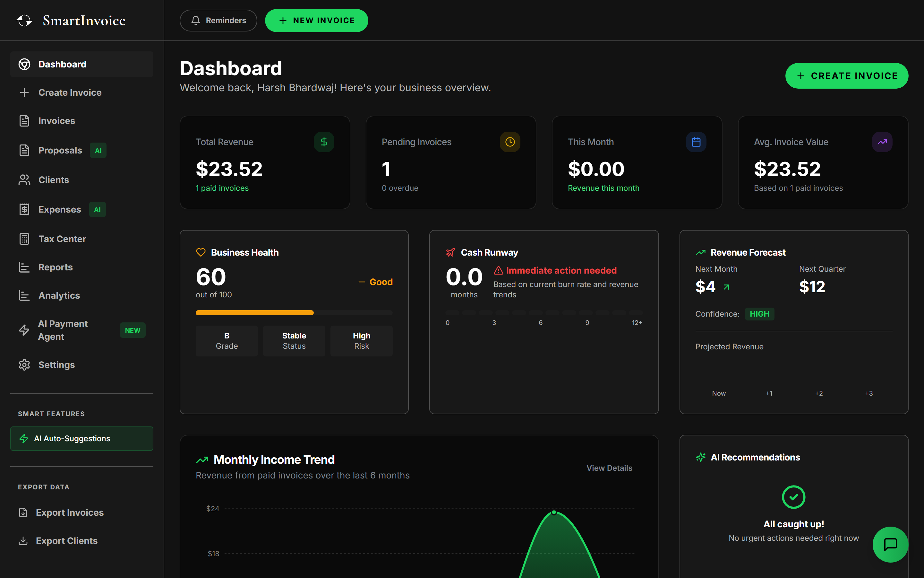Open the Dashboard menu item
Viewport: 924px width, 578px height.
point(82,64)
